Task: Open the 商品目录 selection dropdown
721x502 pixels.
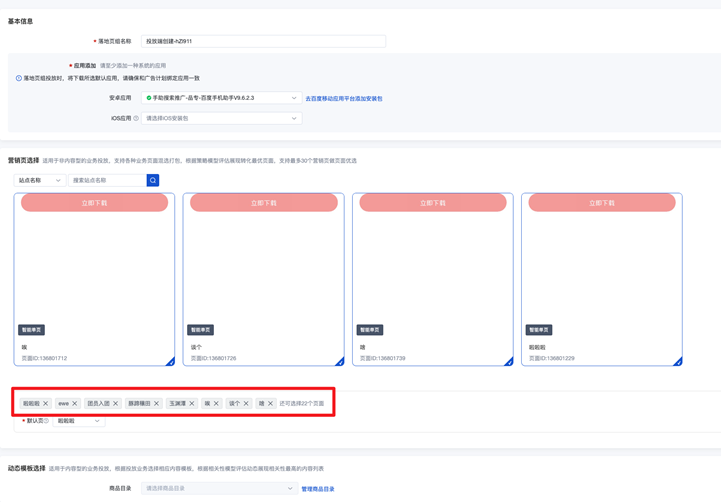Action: [x=218, y=489]
